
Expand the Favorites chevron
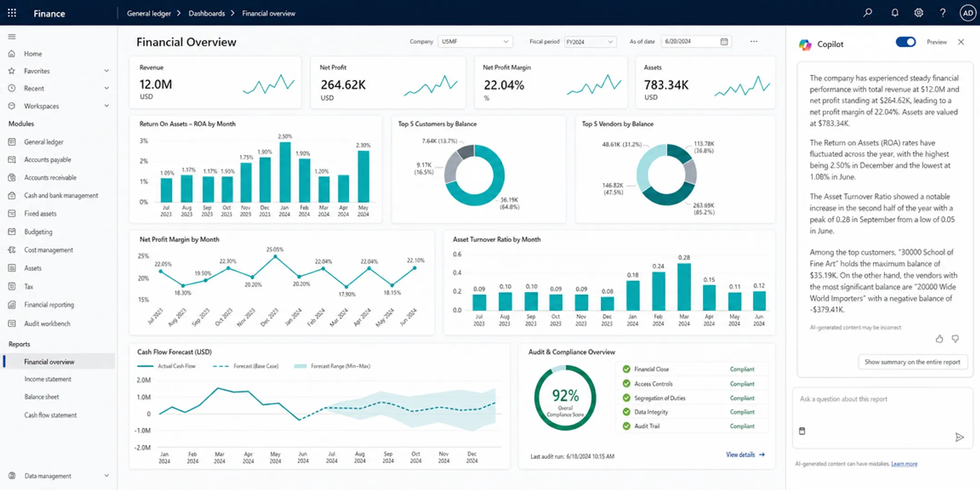[x=107, y=71]
